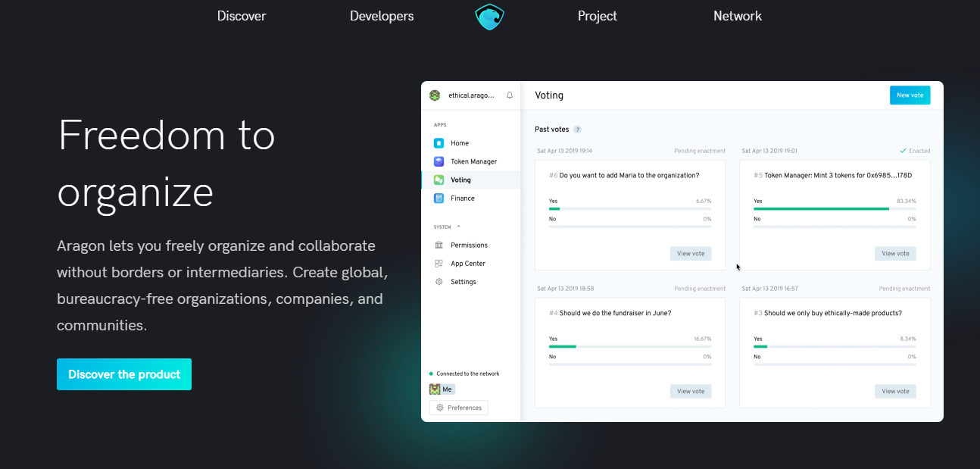Viewport: 980px width, 469px height.
Task: Open notifications with the bell icon
Action: tap(510, 95)
